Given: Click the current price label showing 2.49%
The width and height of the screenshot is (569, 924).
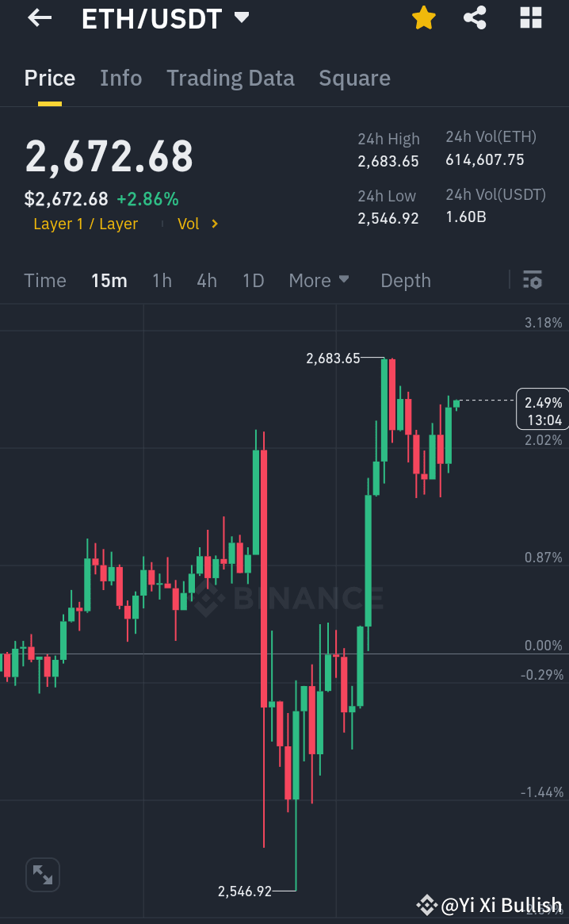Looking at the screenshot, I should click(542, 408).
